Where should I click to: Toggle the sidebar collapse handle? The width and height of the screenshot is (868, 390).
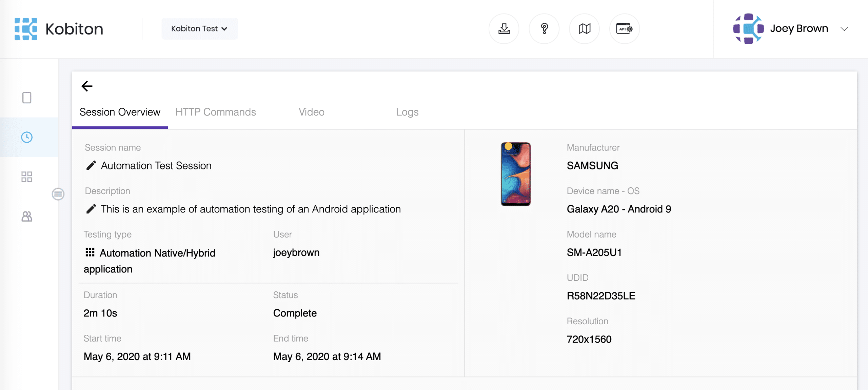(58, 194)
